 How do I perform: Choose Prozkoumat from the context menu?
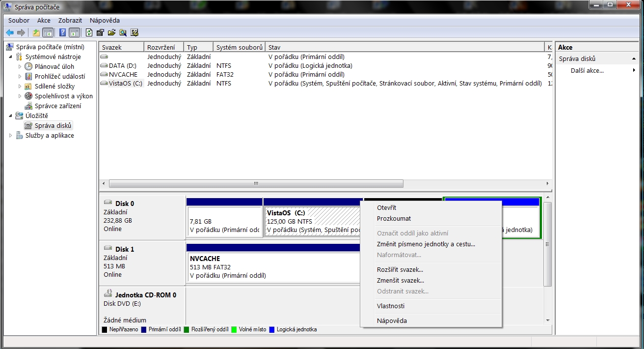pyautogui.click(x=431, y=218)
